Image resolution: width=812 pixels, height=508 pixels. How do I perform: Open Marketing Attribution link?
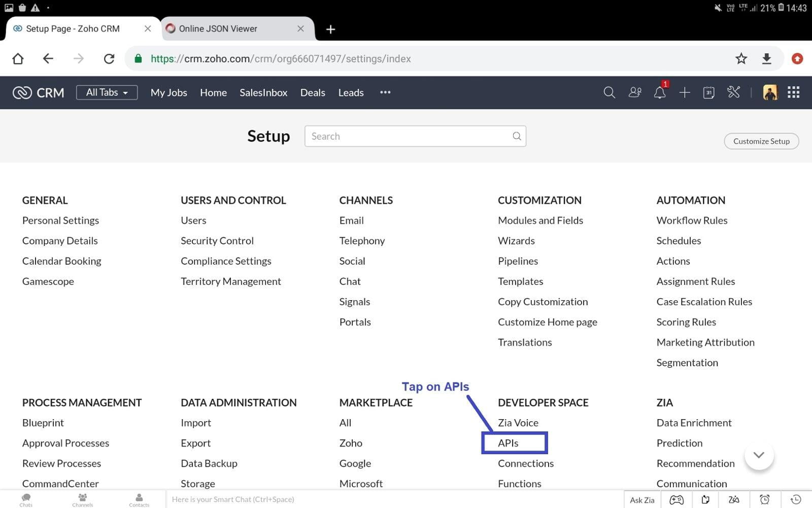click(705, 342)
